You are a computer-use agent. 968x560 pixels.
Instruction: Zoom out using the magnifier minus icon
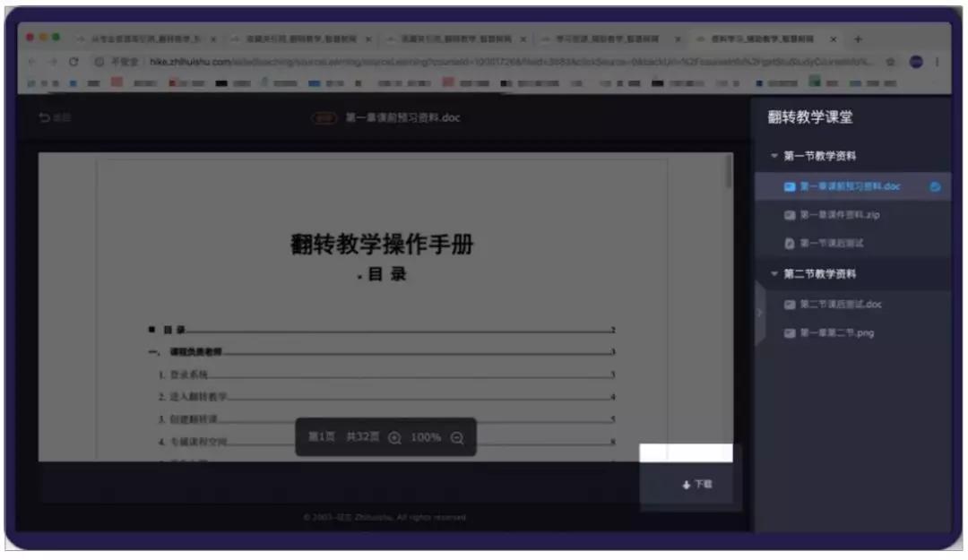[x=459, y=438]
